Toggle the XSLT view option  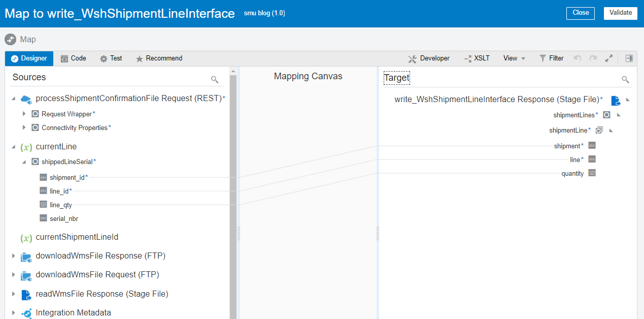[x=477, y=58]
